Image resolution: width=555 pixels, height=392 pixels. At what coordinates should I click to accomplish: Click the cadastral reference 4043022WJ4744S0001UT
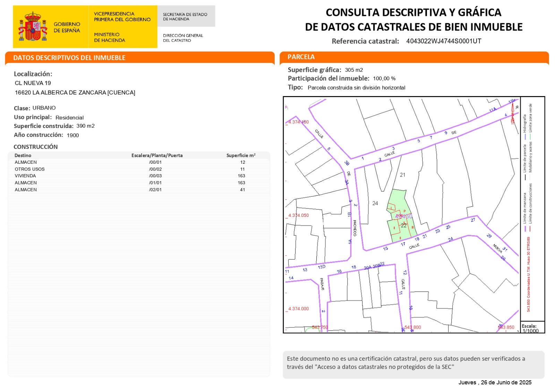pos(444,41)
